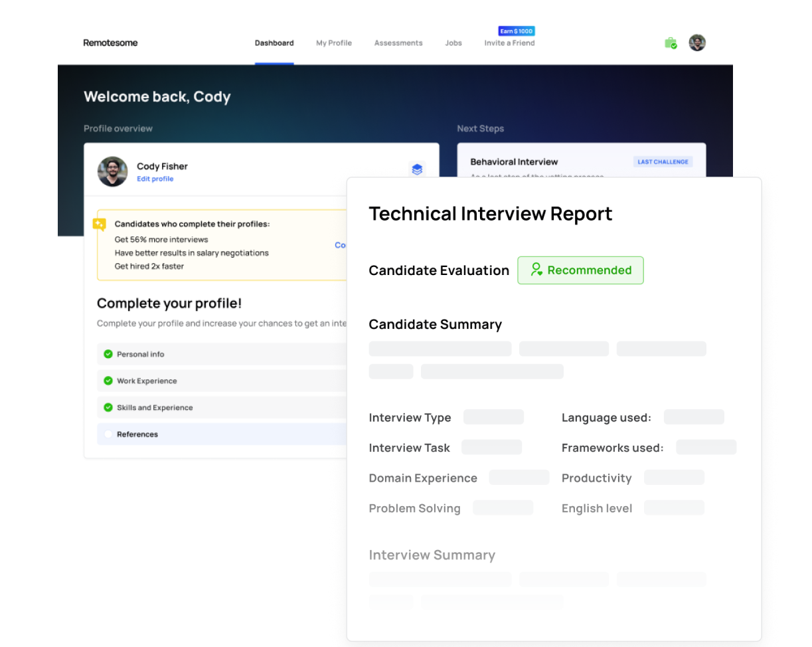Viewport: 812px width, 647px height.
Task: Select the unchecked References circle
Action: pyautogui.click(x=108, y=434)
